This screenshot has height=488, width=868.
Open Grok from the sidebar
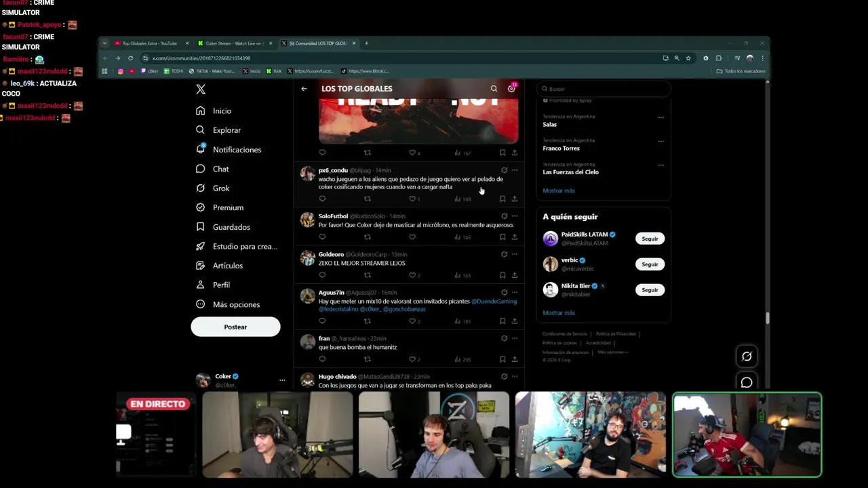click(x=213, y=188)
